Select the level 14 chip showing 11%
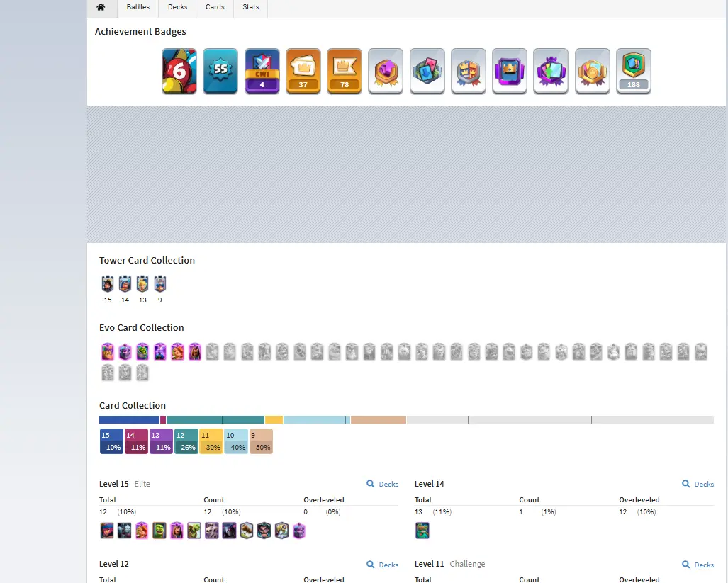 point(137,441)
